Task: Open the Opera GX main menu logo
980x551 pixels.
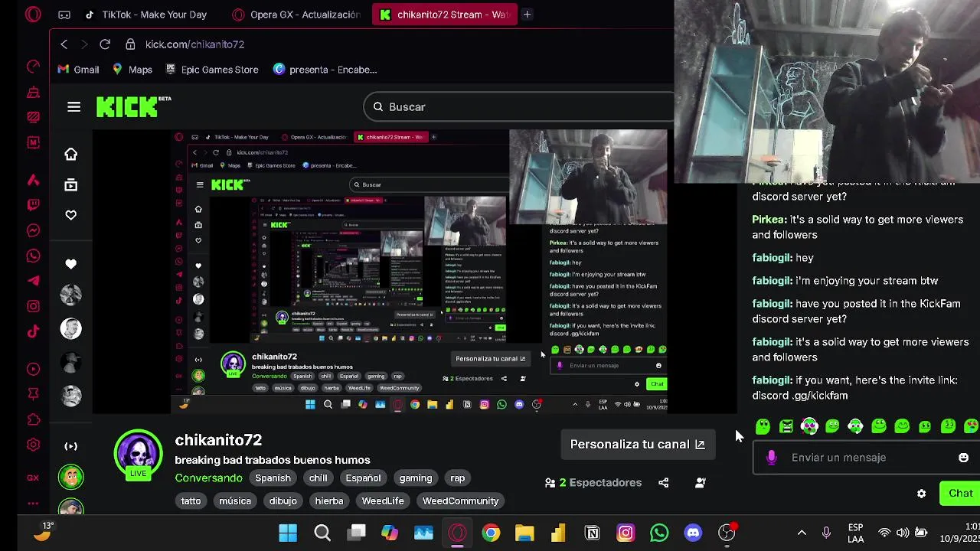Action: (33, 14)
